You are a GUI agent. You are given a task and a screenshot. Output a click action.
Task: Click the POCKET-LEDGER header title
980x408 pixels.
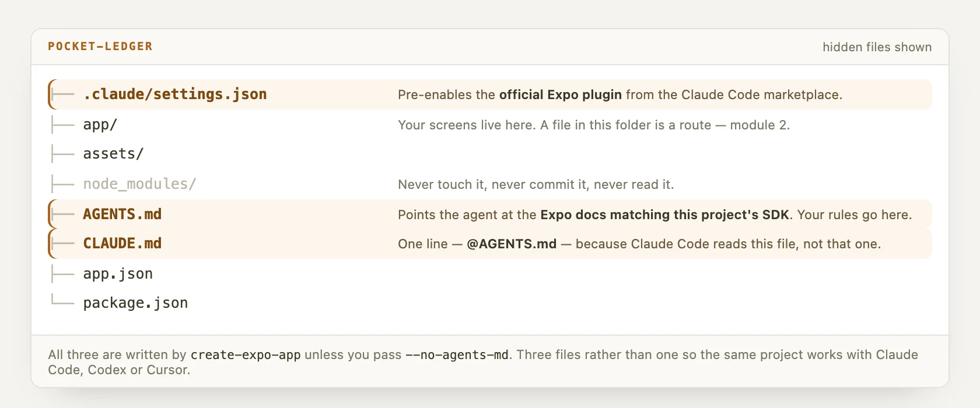click(x=100, y=47)
